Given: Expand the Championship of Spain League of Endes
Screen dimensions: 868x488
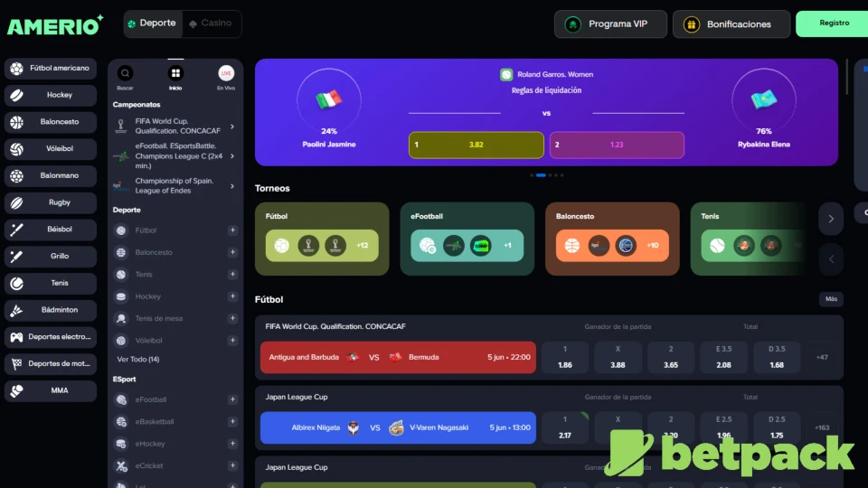Looking at the screenshot, I should coord(232,186).
